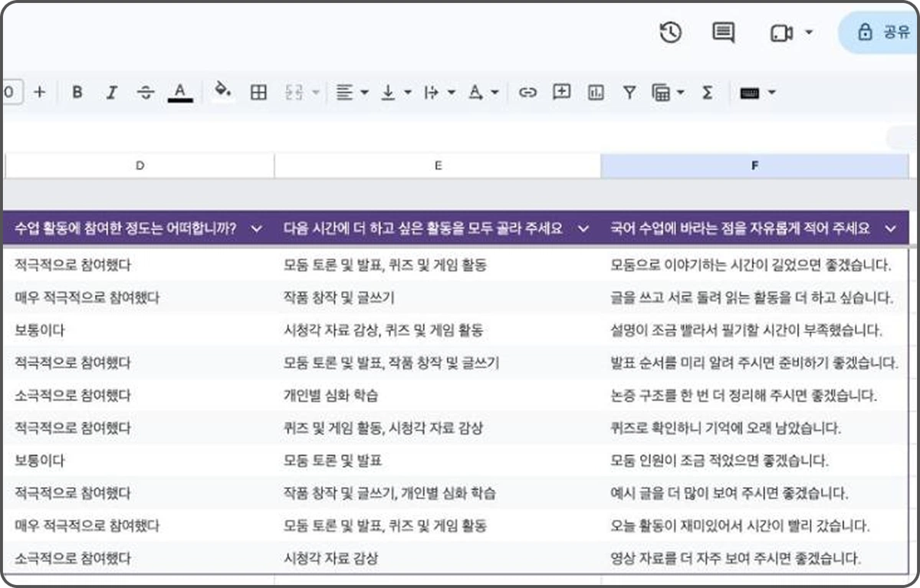Screen dimensions: 920x588
Task: Select cell '논증 구조를 한 번 더 정리해 주시면'
Action: coord(755,396)
